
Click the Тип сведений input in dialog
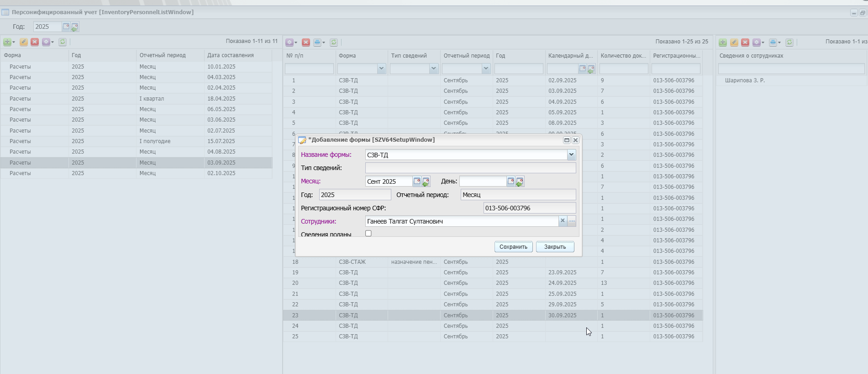tap(470, 168)
